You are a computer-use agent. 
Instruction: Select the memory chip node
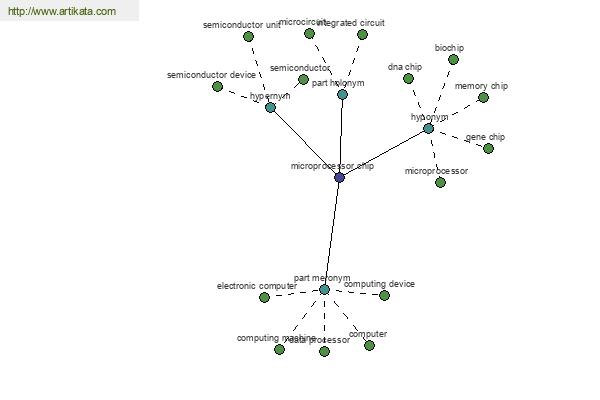tap(483, 98)
